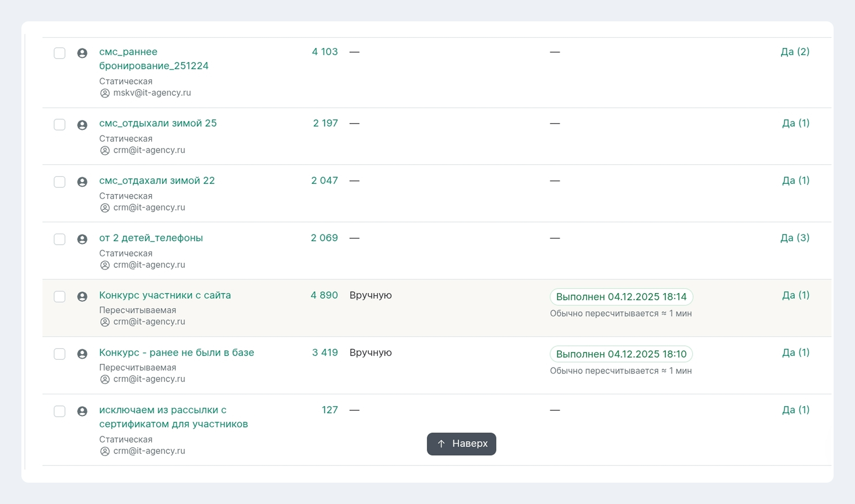Open segment исключаем из рассылки с сертификатом
This screenshot has height=504, width=855.
coord(173,417)
